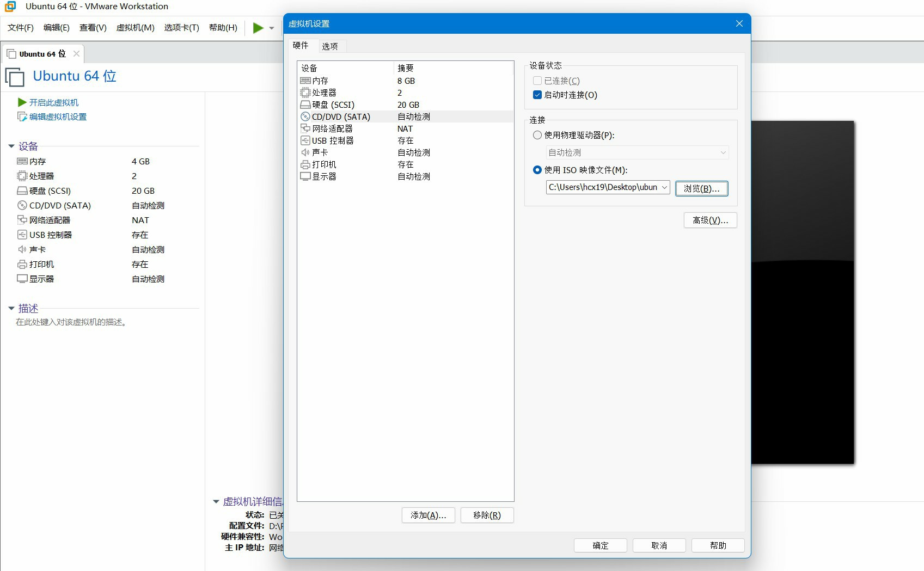Click the 内存 memory icon in left sidebar
Screen dimensions: 924x571
pos(22,161)
